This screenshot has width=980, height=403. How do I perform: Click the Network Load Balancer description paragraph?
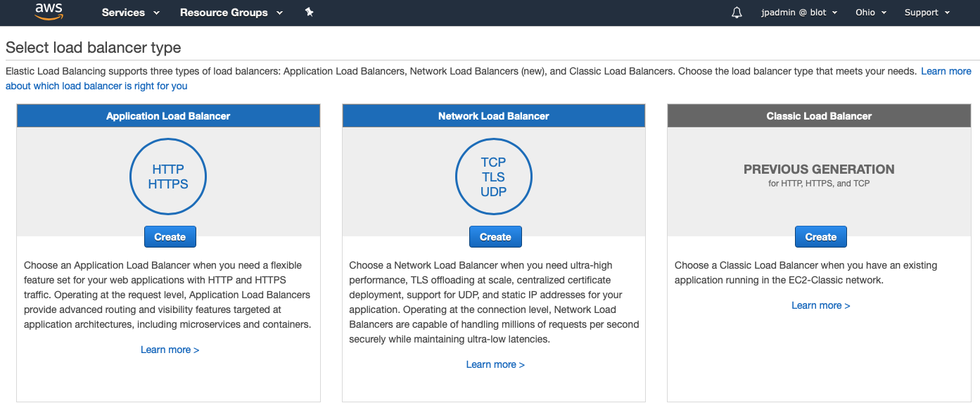(x=494, y=302)
